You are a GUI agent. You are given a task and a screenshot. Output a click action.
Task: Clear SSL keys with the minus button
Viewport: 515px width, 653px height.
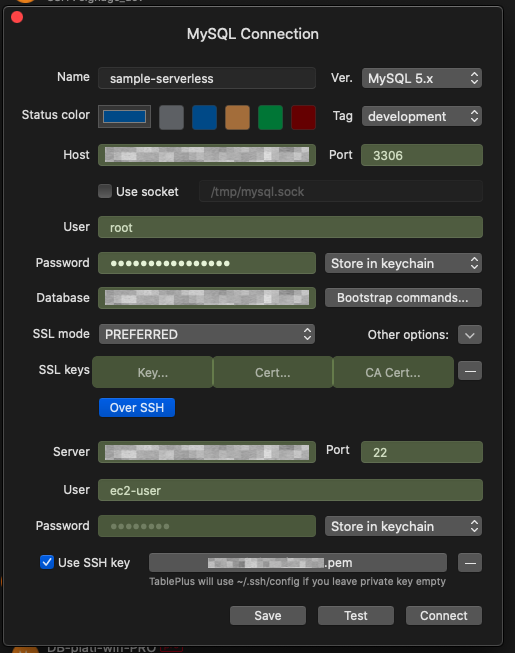point(470,371)
